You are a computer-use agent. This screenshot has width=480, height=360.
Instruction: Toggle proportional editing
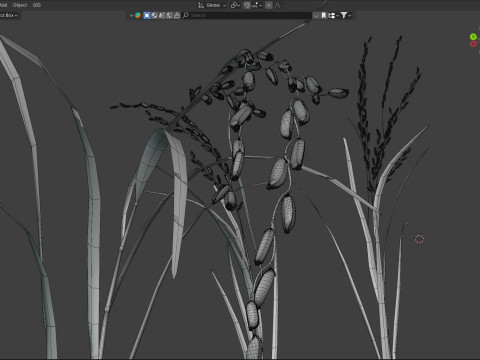click(x=269, y=5)
